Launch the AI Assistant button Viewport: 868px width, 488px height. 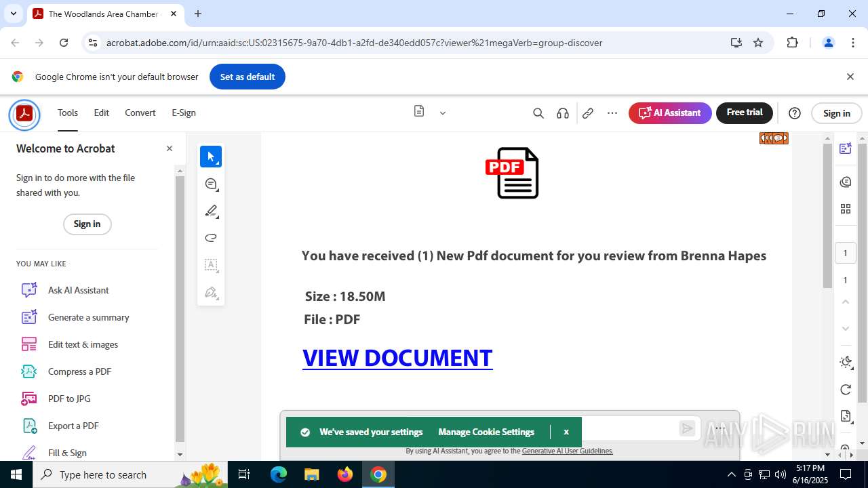[670, 113]
